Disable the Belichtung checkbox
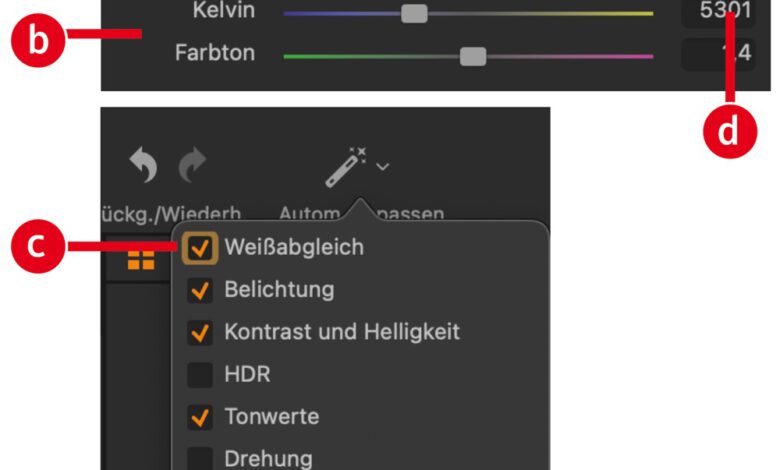 (201, 290)
